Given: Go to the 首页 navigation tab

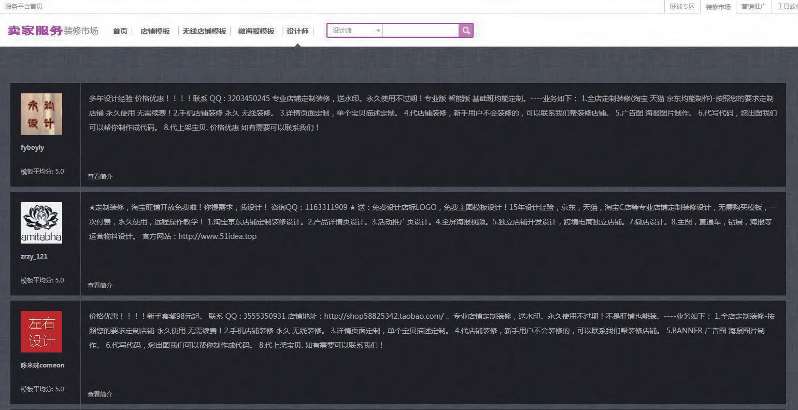Looking at the screenshot, I should pos(120,31).
